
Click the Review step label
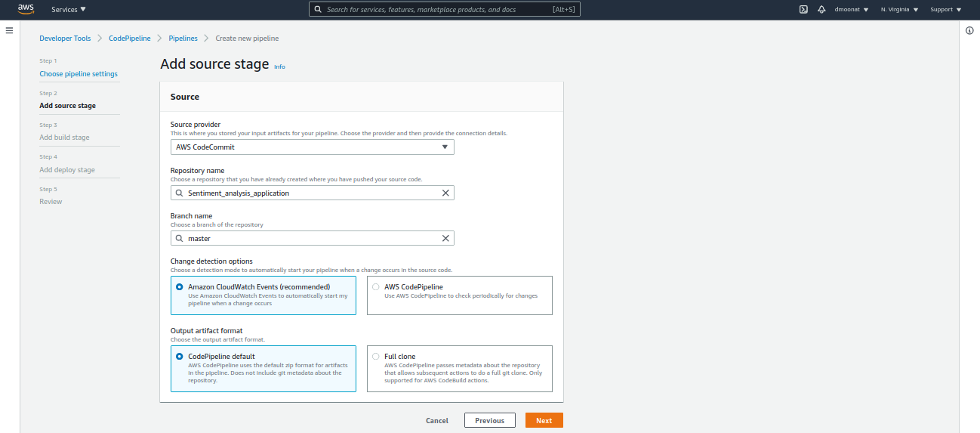(51, 202)
